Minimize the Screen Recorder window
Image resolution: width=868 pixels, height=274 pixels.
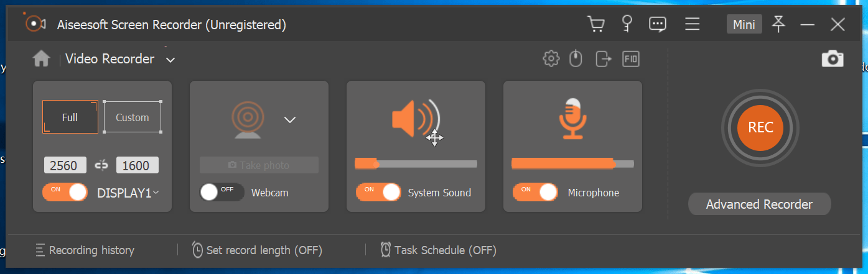(808, 25)
